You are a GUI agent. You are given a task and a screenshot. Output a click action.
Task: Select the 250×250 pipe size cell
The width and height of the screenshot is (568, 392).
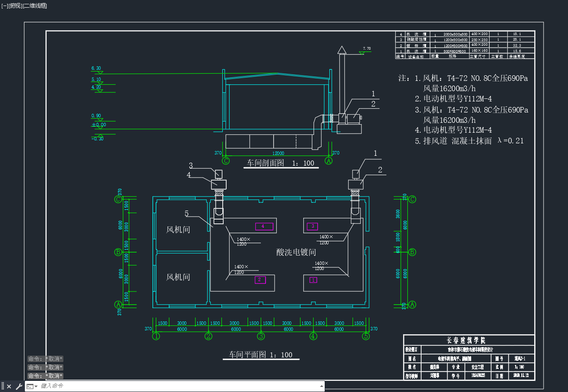(x=479, y=39)
